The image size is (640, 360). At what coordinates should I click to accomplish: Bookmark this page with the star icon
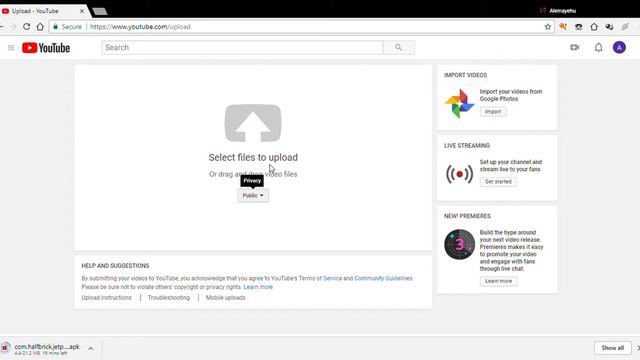click(x=548, y=27)
